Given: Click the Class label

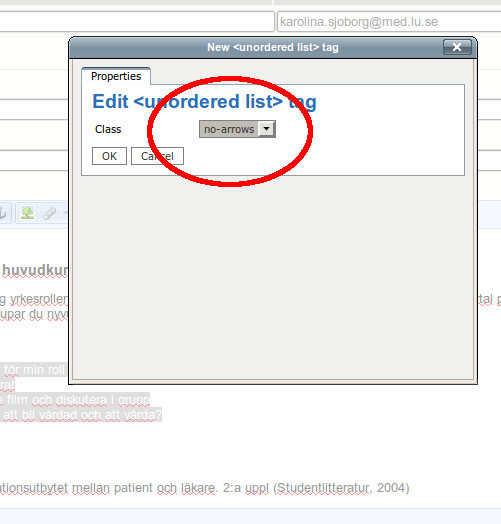Looking at the screenshot, I should [x=108, y=129].
